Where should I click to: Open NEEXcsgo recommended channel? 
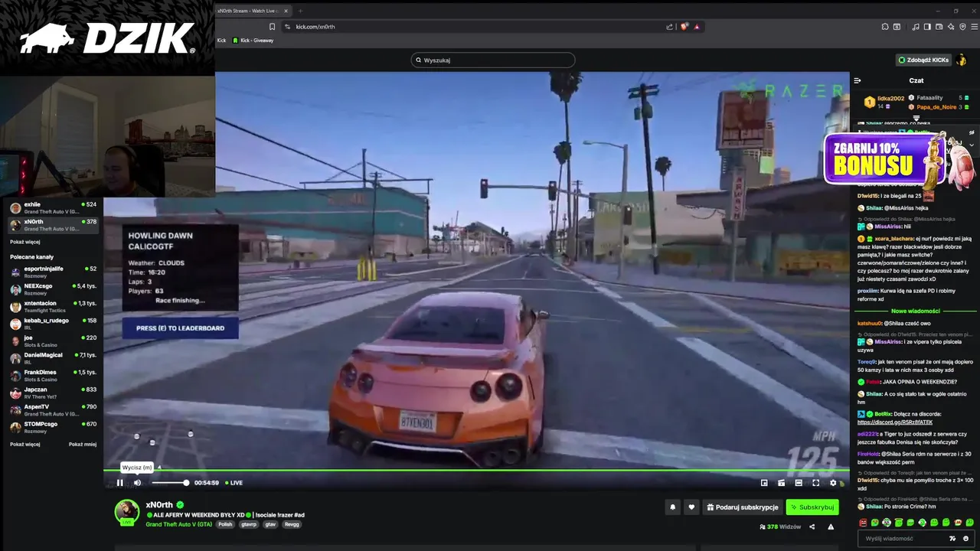coord(54,289)
